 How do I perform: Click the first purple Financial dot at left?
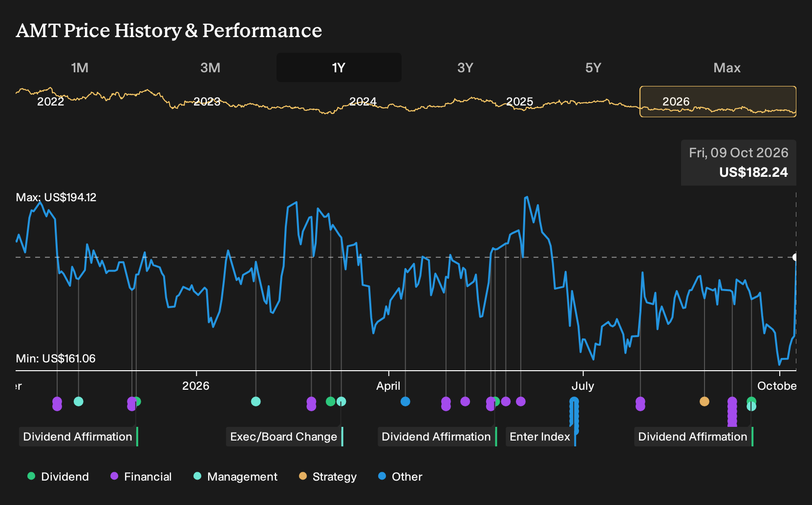coord(57,404)
